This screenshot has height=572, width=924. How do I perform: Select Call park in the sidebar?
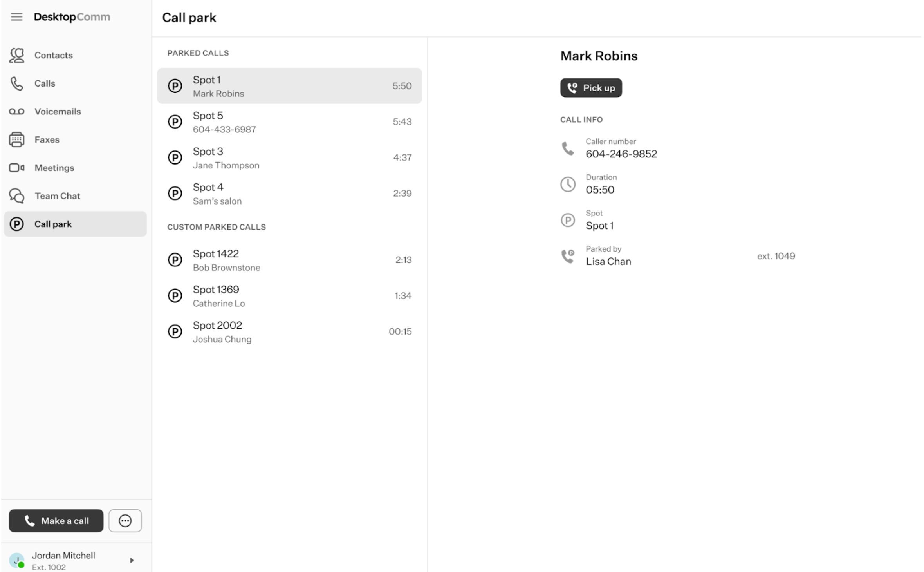(x=75, y=224)
